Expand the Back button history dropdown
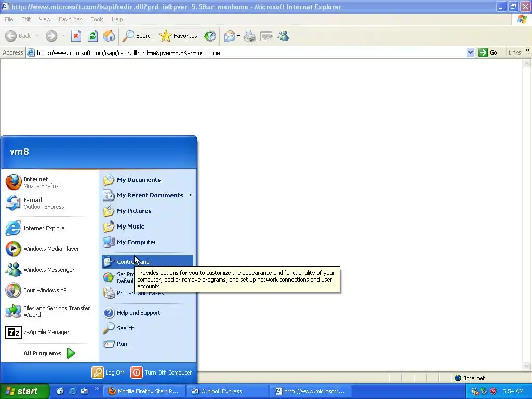Viewport: 532px width, 399px height. (37, 36)
